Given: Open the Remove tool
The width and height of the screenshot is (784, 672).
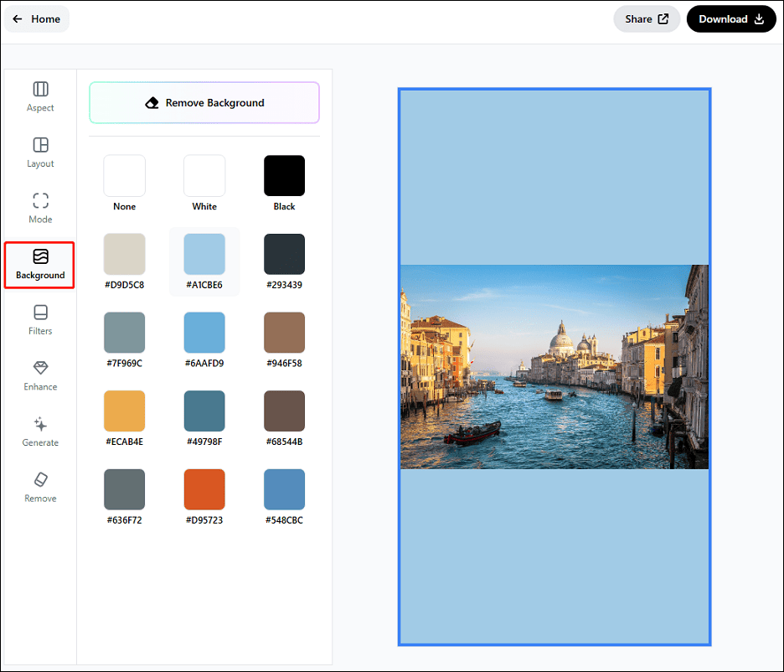Looking at the screenshot, I should (x=39, y=486).
